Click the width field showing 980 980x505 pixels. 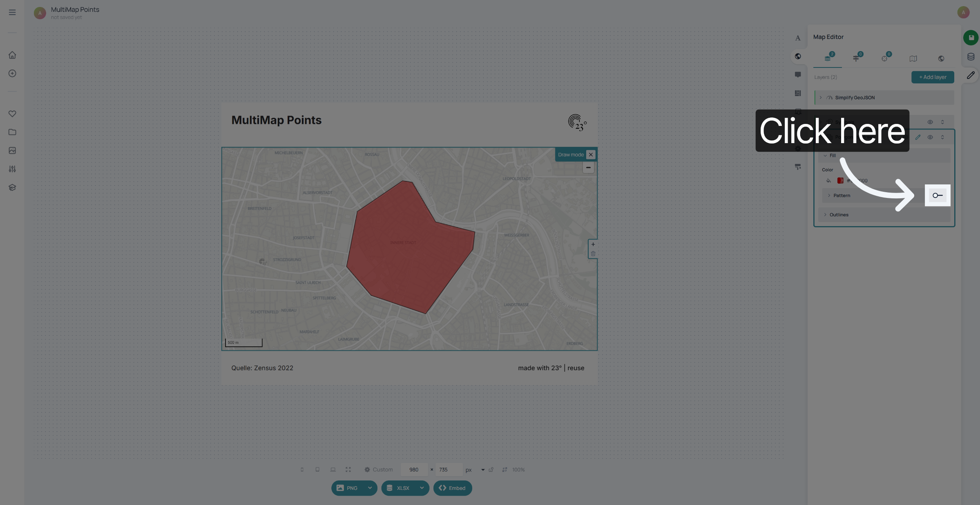coord(414,470)
